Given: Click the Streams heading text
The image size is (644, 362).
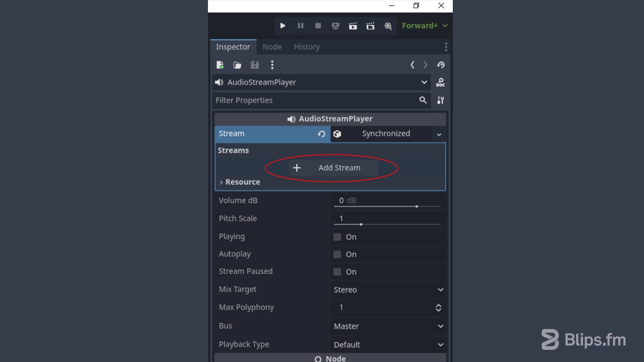Looking at the screenshot, I should [233, 150].
